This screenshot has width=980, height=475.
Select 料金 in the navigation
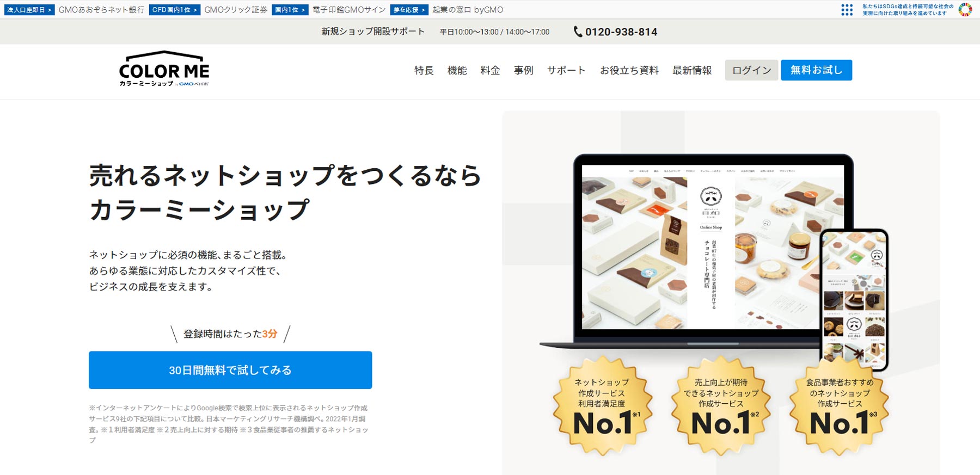coord(490,70)
